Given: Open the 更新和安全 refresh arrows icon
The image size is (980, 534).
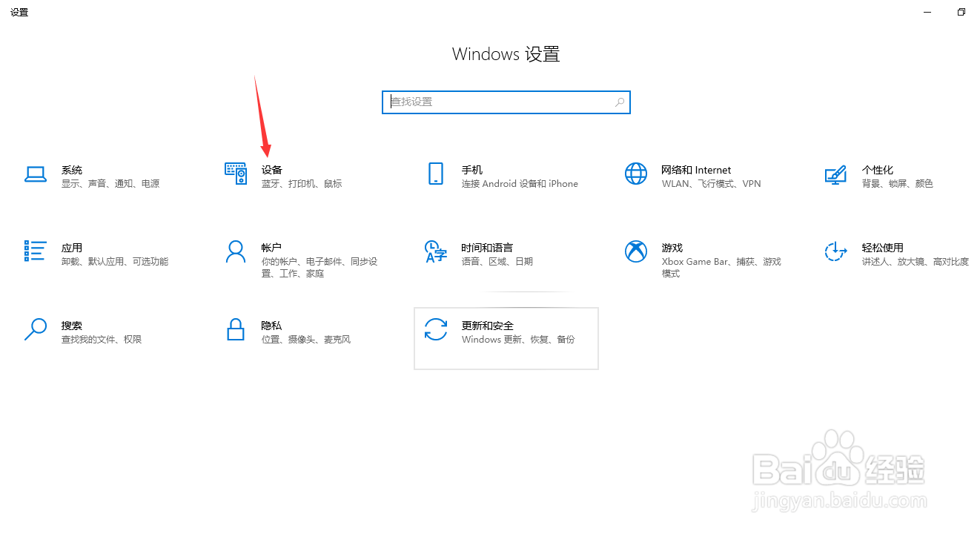Looking at the screenshot, I should 436,329.
